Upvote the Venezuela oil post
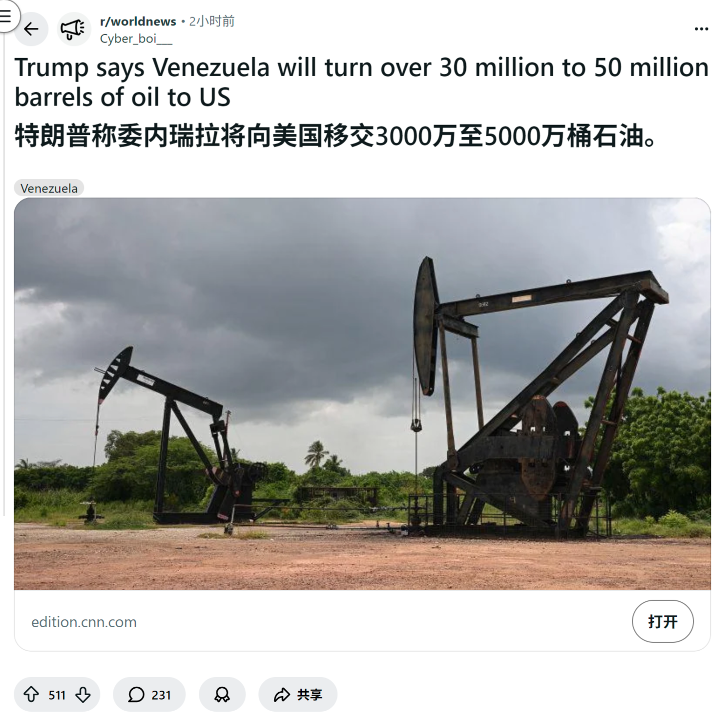 pyautogui.click(x=31, y=694)
